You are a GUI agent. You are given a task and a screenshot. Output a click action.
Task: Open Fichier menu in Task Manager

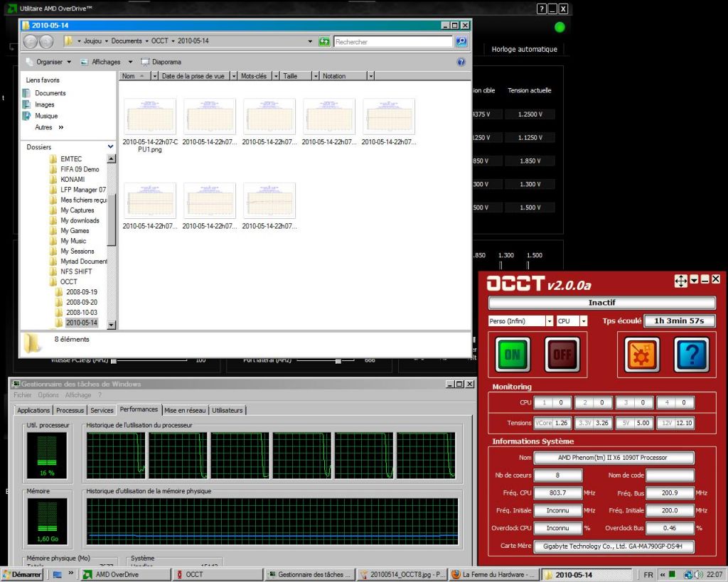(22, 395)
